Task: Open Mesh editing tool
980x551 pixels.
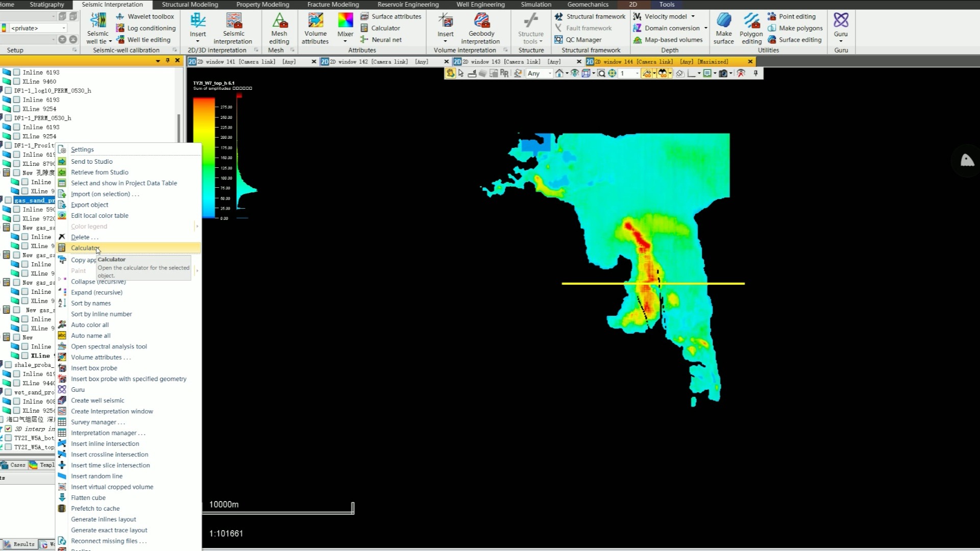Action: 279,29
